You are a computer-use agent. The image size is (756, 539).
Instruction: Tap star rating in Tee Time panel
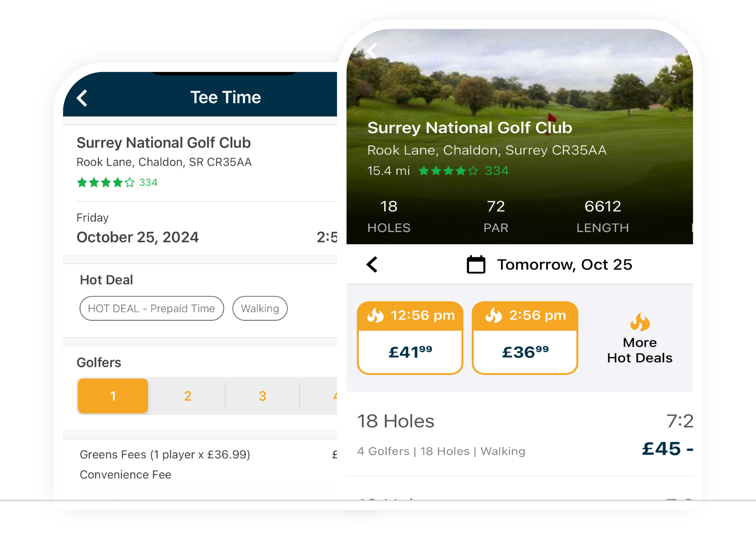[105, 183]
